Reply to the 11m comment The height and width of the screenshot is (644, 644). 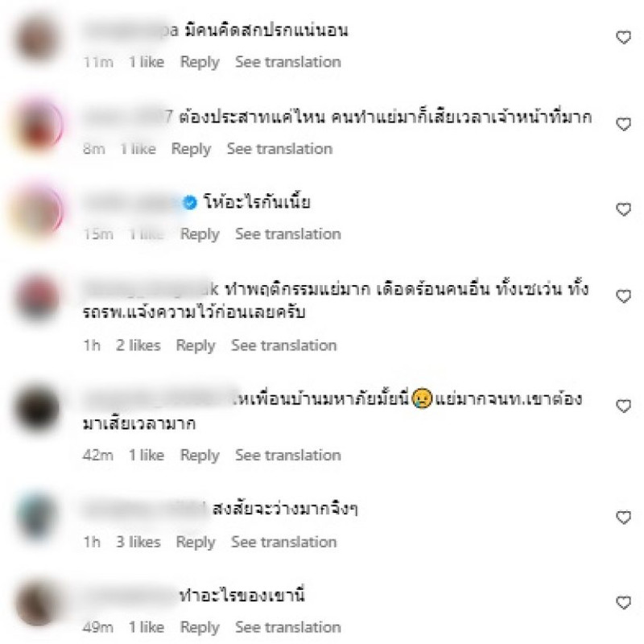[200, 62]
